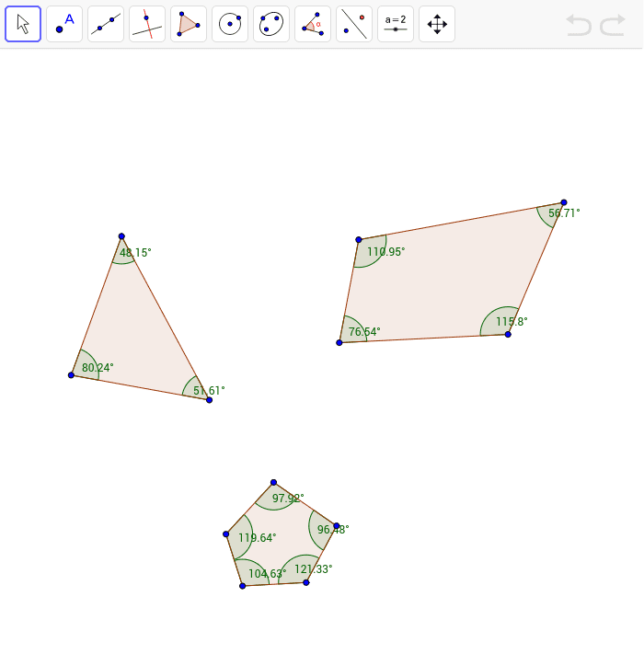The width and height of the screenshot is (644, 654).
Task: Pick the Polygon tool
Action: point(189,24)
